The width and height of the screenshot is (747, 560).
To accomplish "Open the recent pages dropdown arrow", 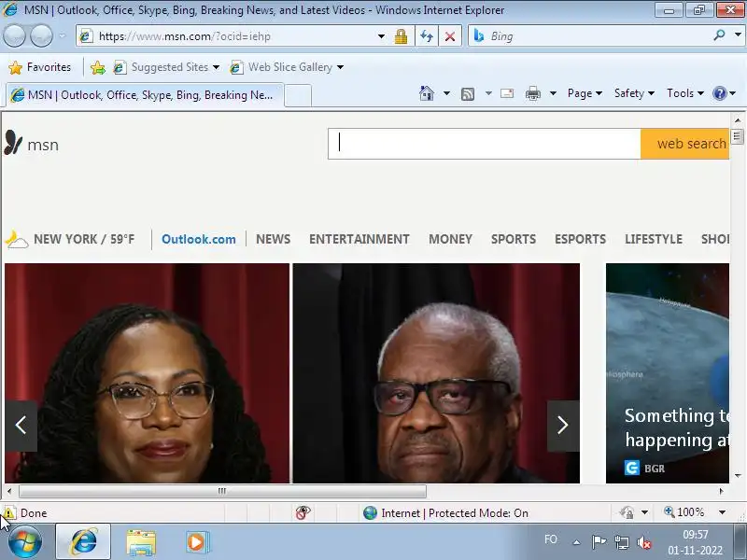I will click(62, 36).
